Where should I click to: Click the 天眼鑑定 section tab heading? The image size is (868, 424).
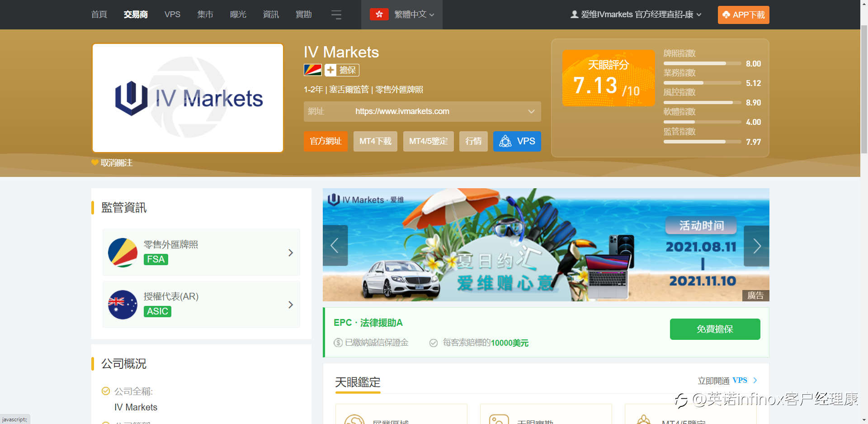click(358, 383)
